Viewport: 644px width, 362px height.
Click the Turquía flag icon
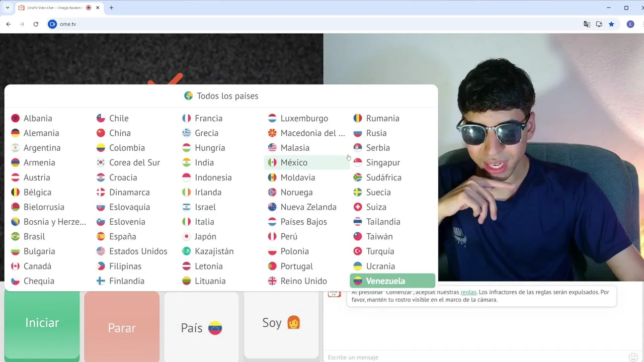[358, 251]
